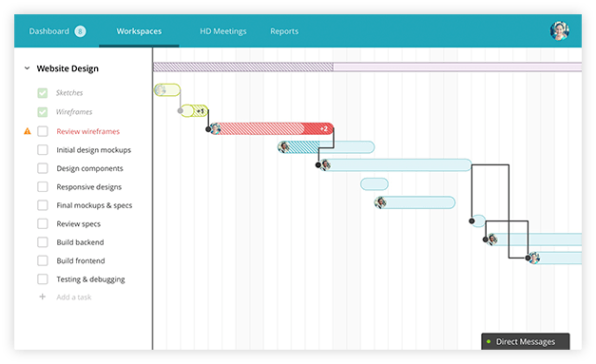596x364 pixels.
Task: Click the +2 badge on the red bar
Action: pyautogui.click(x=324, y=129)
